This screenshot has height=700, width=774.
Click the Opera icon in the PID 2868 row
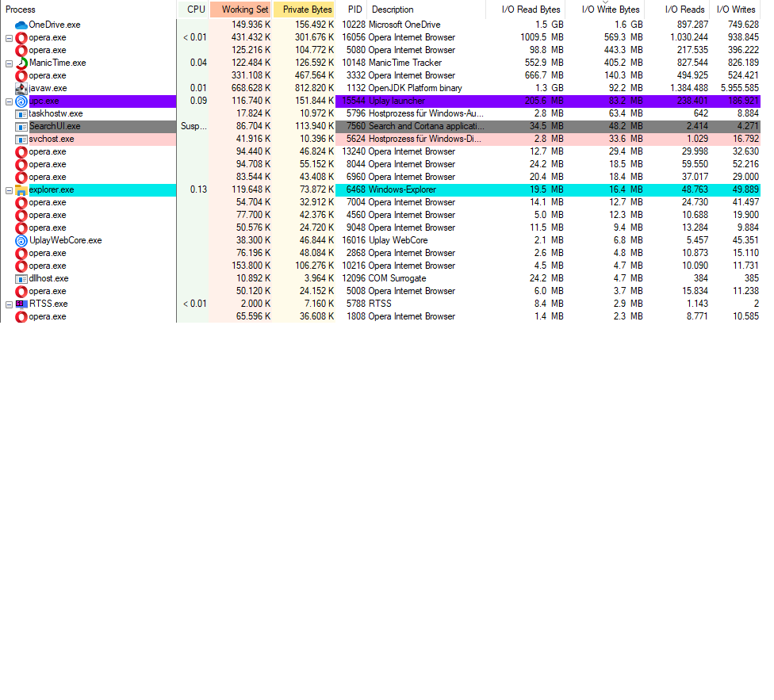(21, 253)
